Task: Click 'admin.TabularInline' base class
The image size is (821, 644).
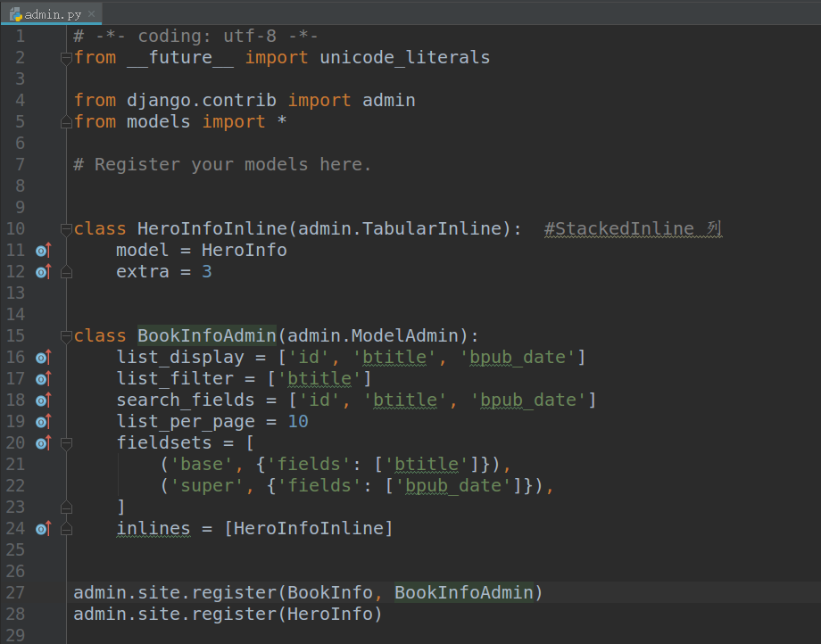Action: tap(400, 229)
